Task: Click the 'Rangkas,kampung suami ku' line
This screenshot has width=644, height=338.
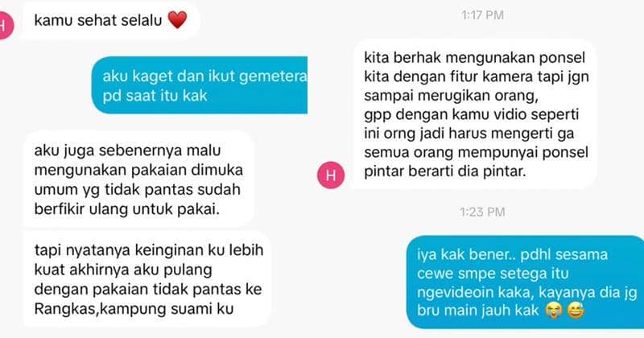Action: coord(134,309)
